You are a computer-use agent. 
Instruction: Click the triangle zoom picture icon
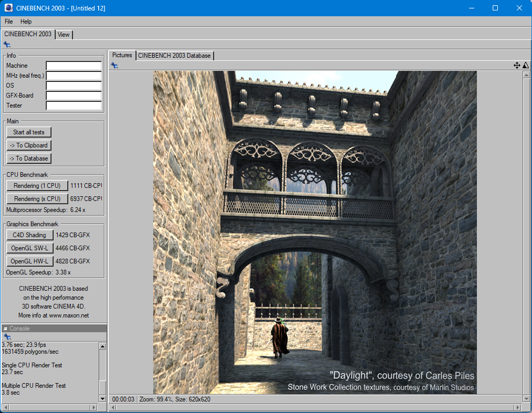(x=525, y=66)
